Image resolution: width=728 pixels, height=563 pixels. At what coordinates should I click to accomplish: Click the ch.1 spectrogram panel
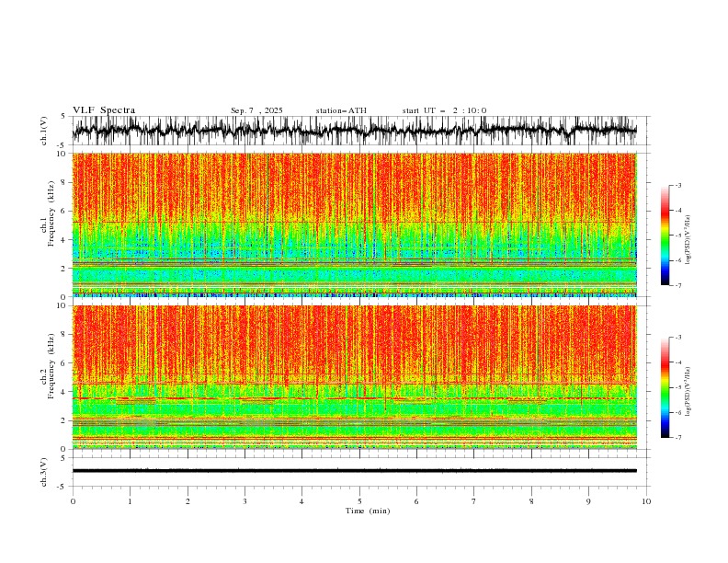(354, 224)
